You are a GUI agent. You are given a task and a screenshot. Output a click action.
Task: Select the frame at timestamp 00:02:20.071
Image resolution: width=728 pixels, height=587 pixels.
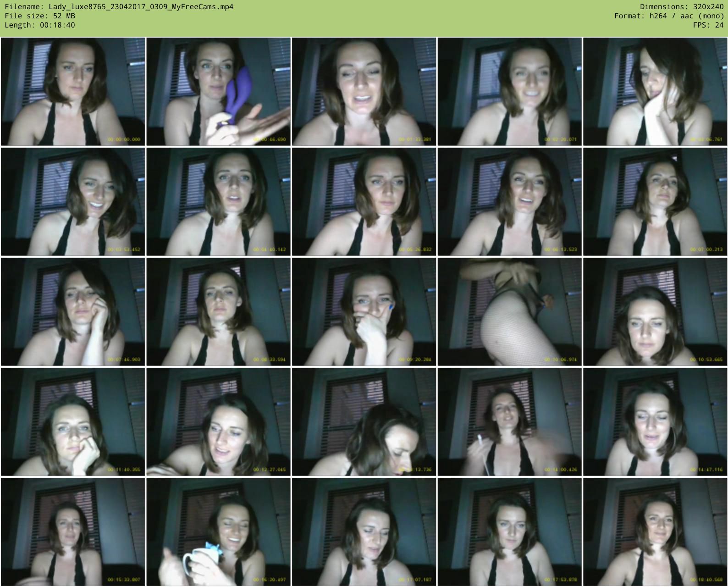coord(510,92)
